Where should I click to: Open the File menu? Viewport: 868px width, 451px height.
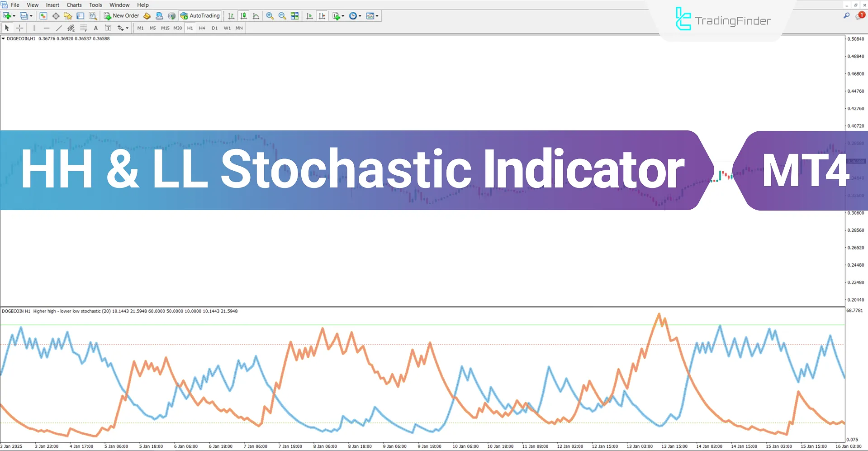15,5
